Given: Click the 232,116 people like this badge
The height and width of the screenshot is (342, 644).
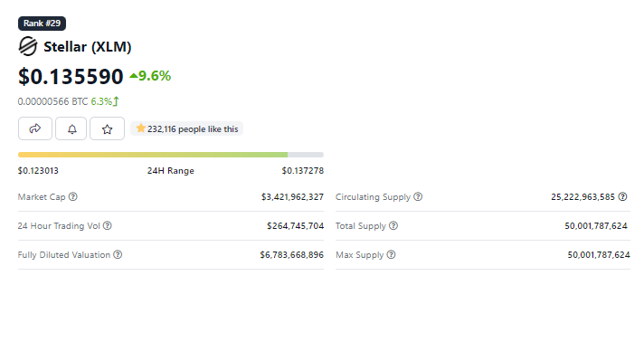Looking at the screenshot, I should (187, 128).
